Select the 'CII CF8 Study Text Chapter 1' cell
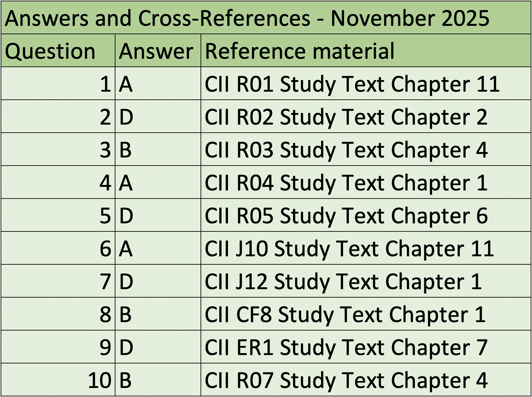532x397 pixels. (x=366, y=314)
